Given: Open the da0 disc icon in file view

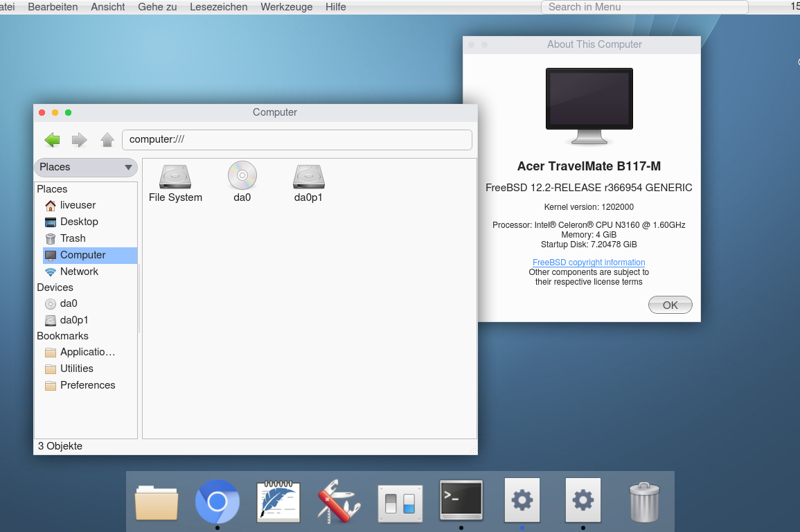Looking at the screenshot, I should (242, 176).
